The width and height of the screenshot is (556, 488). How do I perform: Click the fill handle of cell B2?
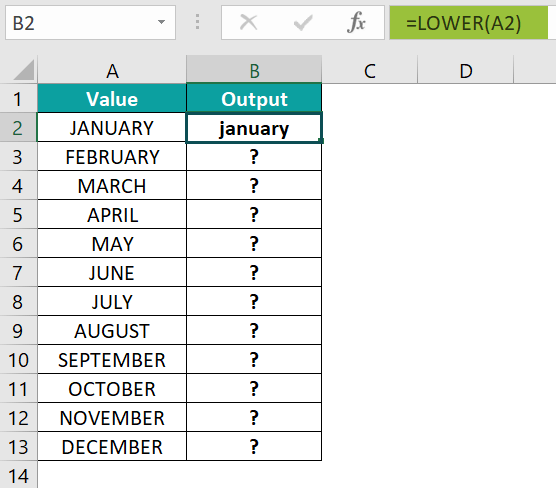[x=321, y=142]
